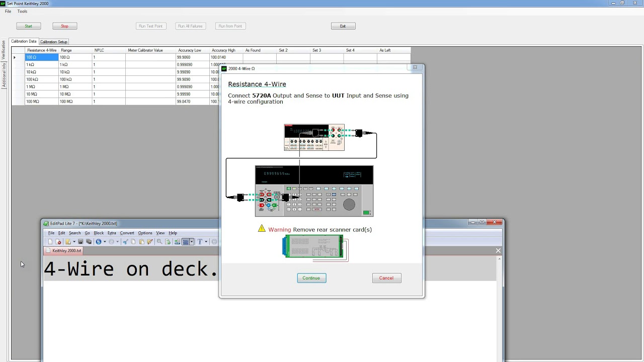Select the 1 MΩ row in Resistance 4-Wire column
This screenshot has width=644, height=362.
pyautogui.click(x=42, y=87)
